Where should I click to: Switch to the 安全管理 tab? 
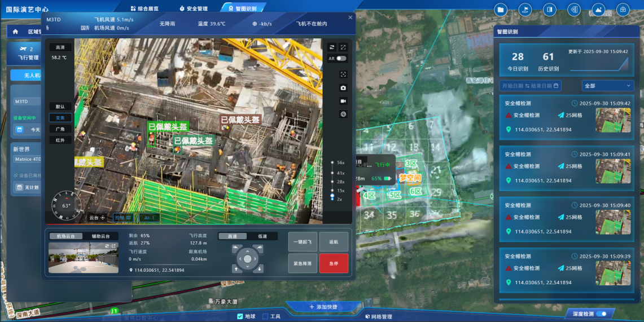194,8
